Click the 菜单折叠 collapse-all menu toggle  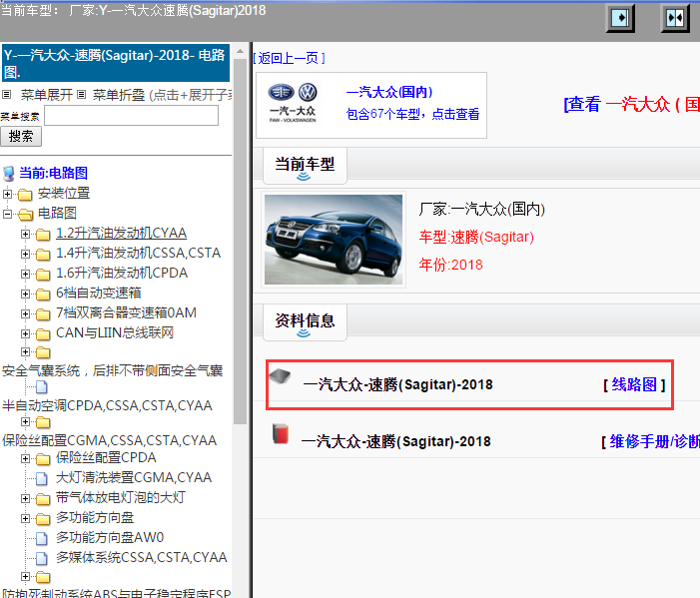[x=119, y=95]
